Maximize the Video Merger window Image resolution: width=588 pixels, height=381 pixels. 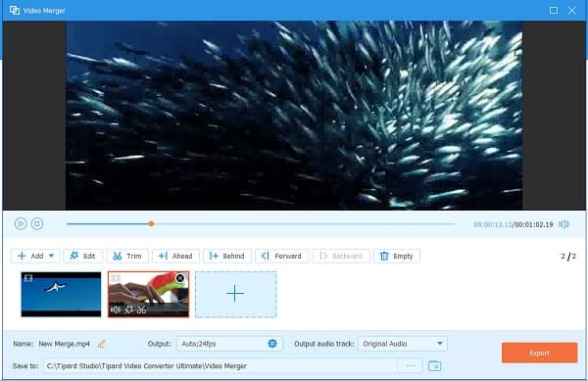tap(554, 10)
